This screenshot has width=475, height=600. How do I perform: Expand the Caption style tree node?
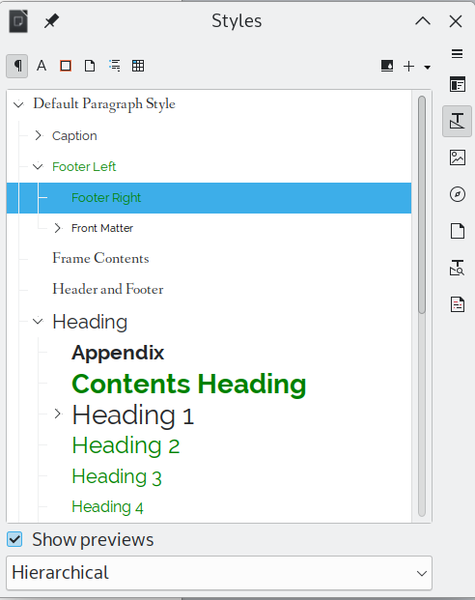tap(38, 135)
